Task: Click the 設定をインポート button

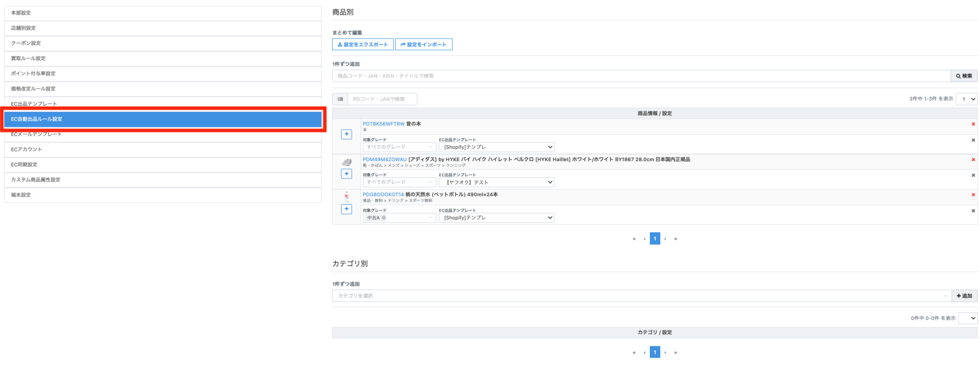Action: [423, 44]
